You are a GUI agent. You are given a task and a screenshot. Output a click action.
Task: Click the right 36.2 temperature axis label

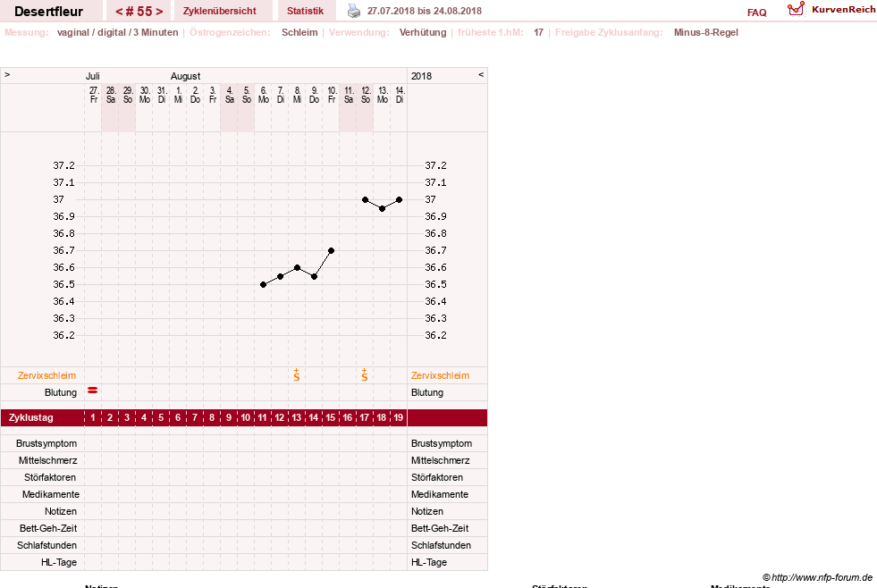tap(435, 335)
